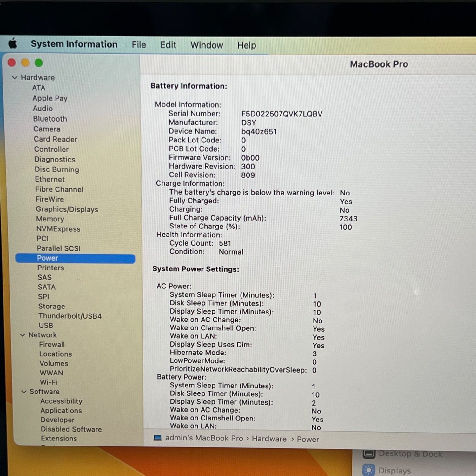This screenshot has height=476, width=476.
Task: Click the System Power Settings heading
Action: pyautogui.click(x=196, y=269)
